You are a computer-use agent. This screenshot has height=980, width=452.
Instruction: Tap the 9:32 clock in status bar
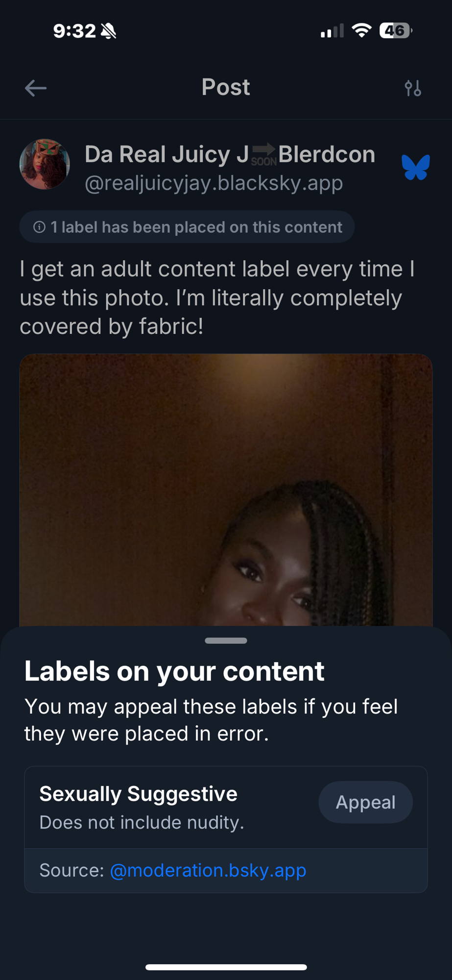click(74, 31)
